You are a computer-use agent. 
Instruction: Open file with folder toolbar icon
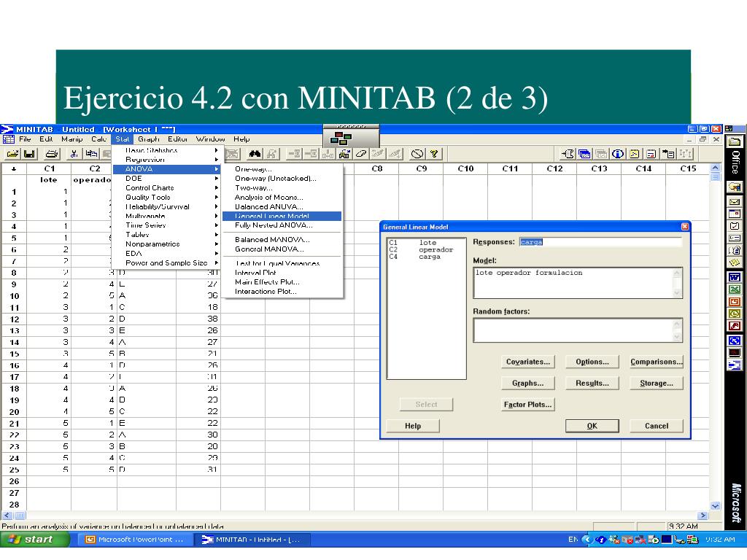pos(13,154)
